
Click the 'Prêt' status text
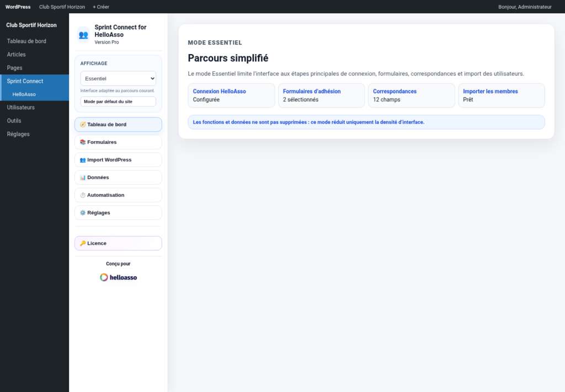[x=468, y=100]
